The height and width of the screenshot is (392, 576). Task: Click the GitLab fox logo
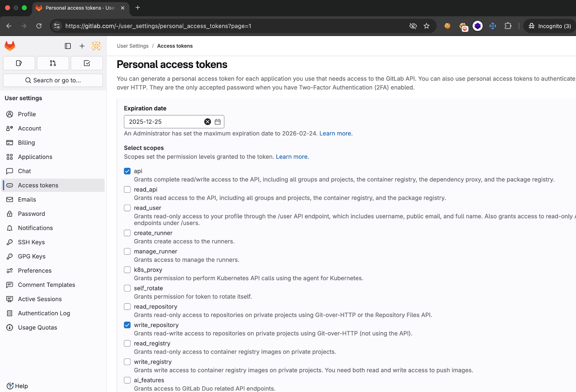tap(10, 46)
